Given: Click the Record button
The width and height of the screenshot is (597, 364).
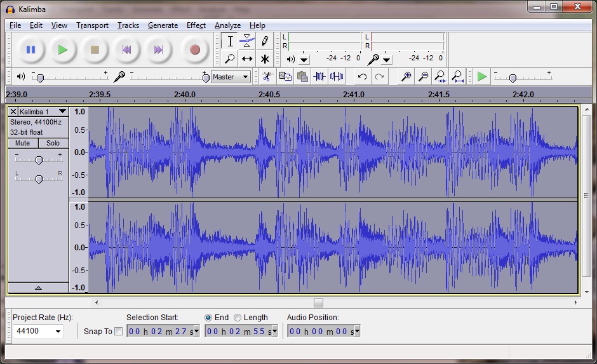Looking at the screenshot, I should [194, 50].
